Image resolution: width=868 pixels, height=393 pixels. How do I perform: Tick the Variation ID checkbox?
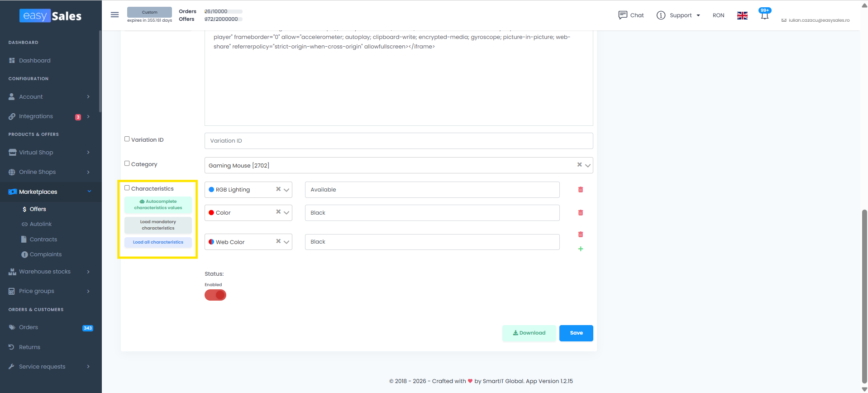pyautogui.click(x=127, y=139)
